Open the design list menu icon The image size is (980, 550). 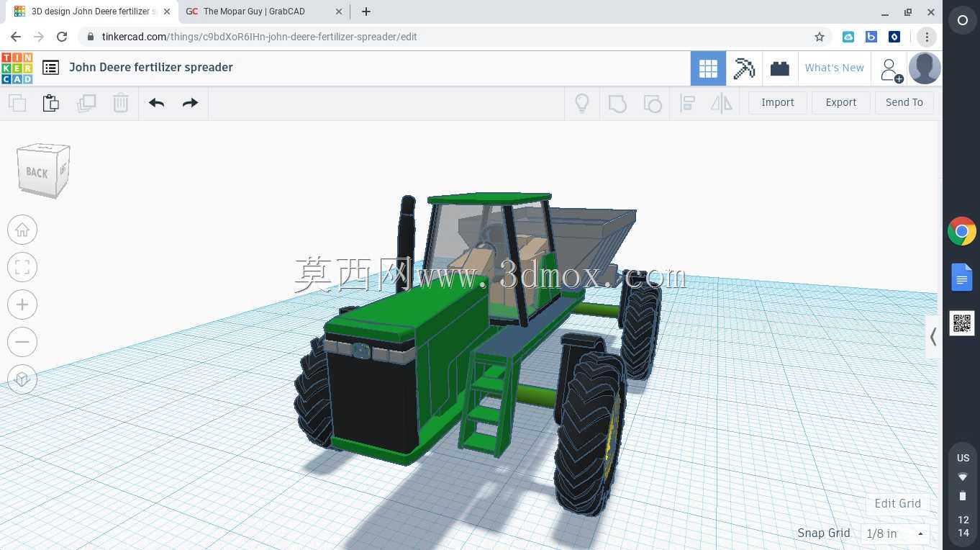point(50,68)
